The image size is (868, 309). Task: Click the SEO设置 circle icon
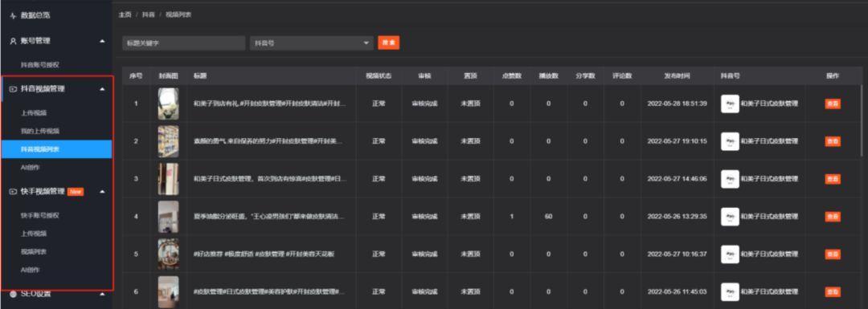coord(14,294)
